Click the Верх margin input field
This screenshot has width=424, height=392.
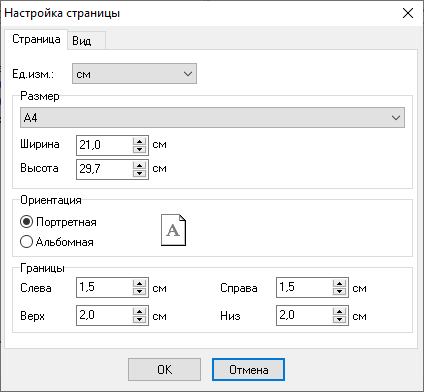pos(105,315)
